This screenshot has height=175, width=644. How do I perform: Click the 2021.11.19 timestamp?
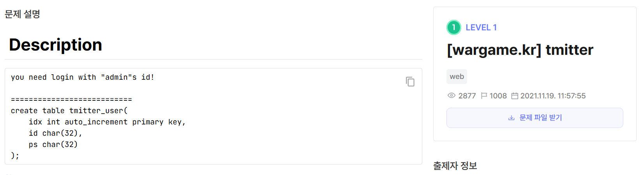coord(553,96)
